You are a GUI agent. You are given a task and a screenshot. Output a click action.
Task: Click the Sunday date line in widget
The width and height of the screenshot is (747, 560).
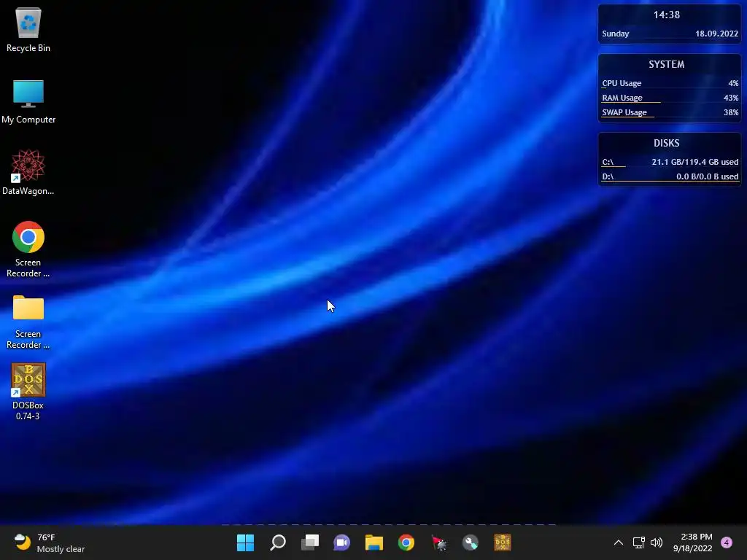(670, 34)
